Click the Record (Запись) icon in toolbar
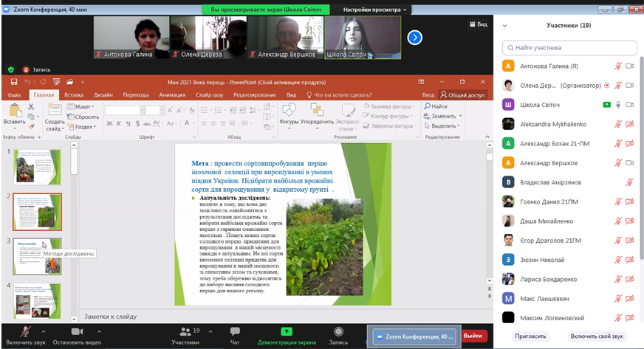Viewport: 644px width, 349px height. coord(338,331)
